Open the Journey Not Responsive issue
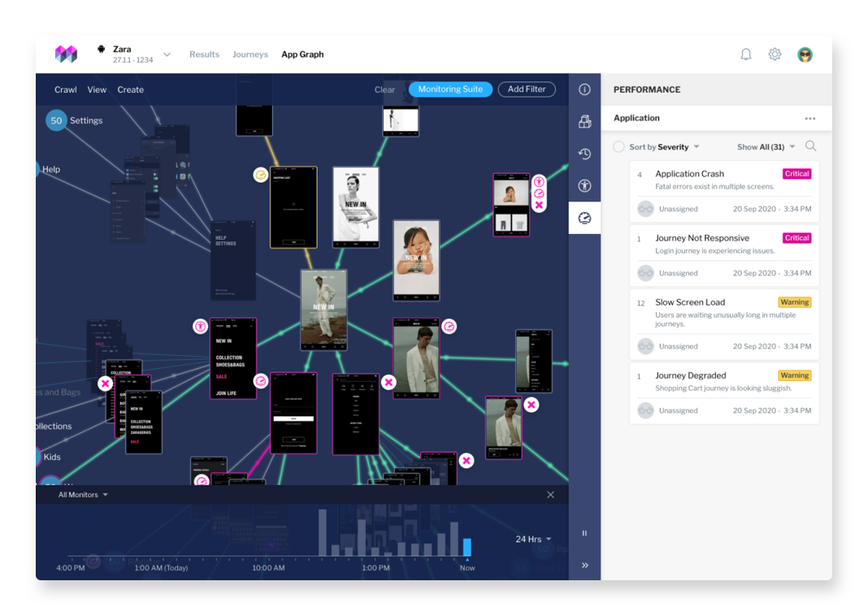Viewport: 868px width, 616px height. (x=724, y=255)
